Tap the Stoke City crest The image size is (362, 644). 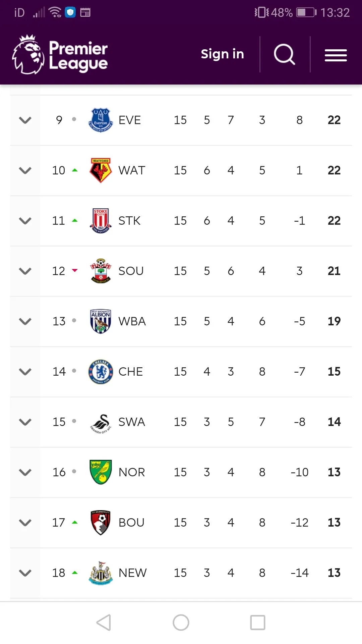100,221
